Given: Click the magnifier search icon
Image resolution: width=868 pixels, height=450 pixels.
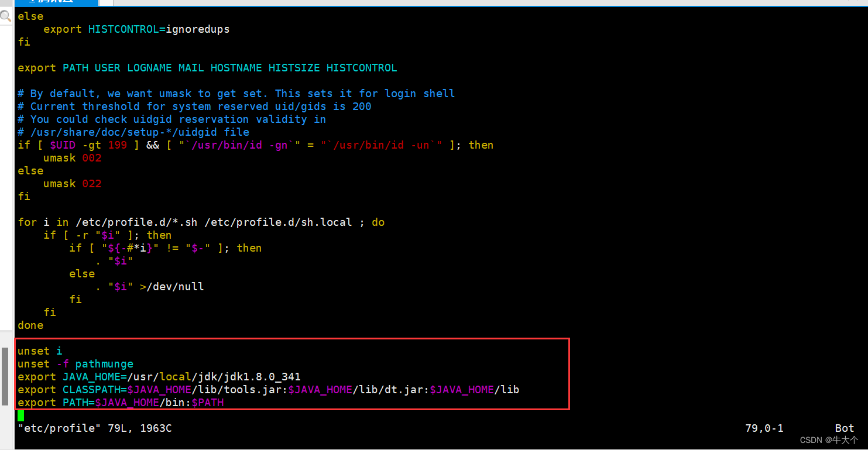Looking at the screenshot, I should pos(6,16).
